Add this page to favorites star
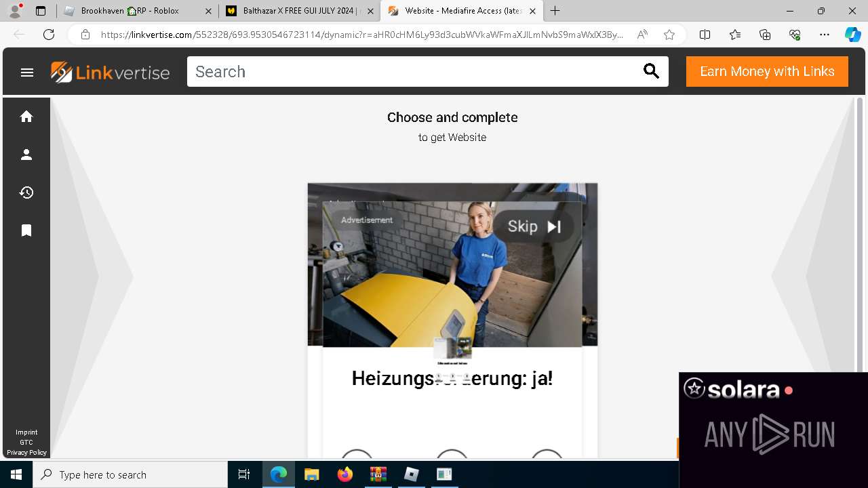 (x=669, y=35)
